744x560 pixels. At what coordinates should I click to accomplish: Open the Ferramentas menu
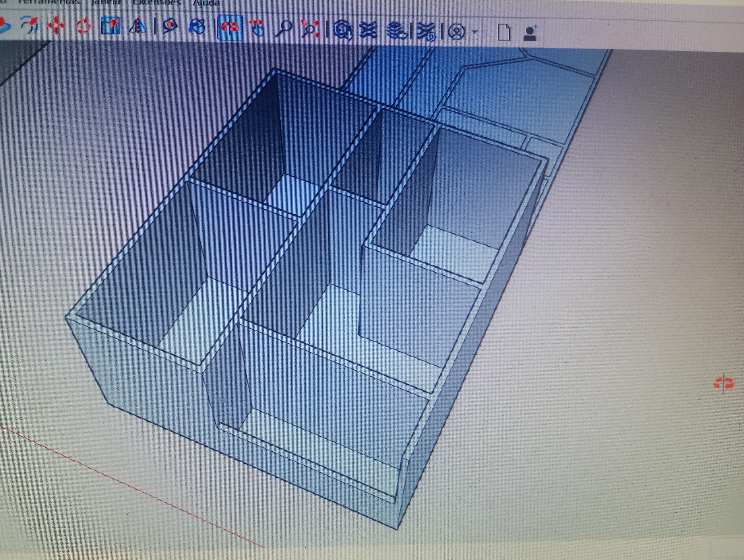[49, 2]
